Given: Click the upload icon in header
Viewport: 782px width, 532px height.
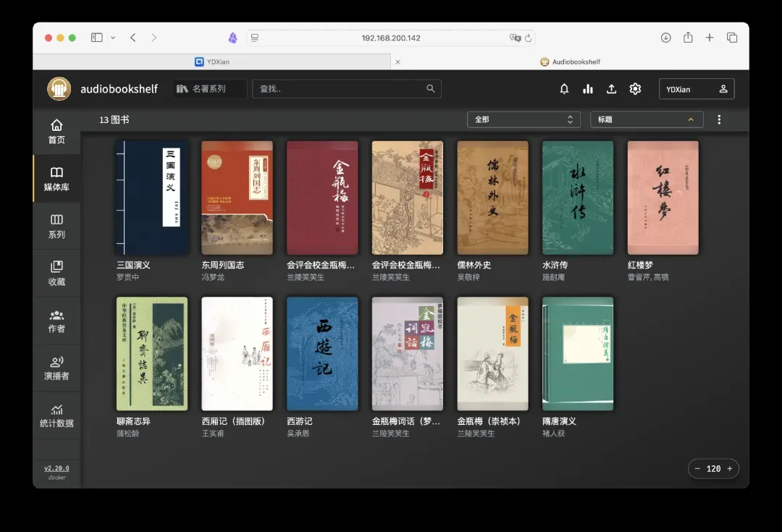Looking at the screenshot, I should tap(611, 89).
